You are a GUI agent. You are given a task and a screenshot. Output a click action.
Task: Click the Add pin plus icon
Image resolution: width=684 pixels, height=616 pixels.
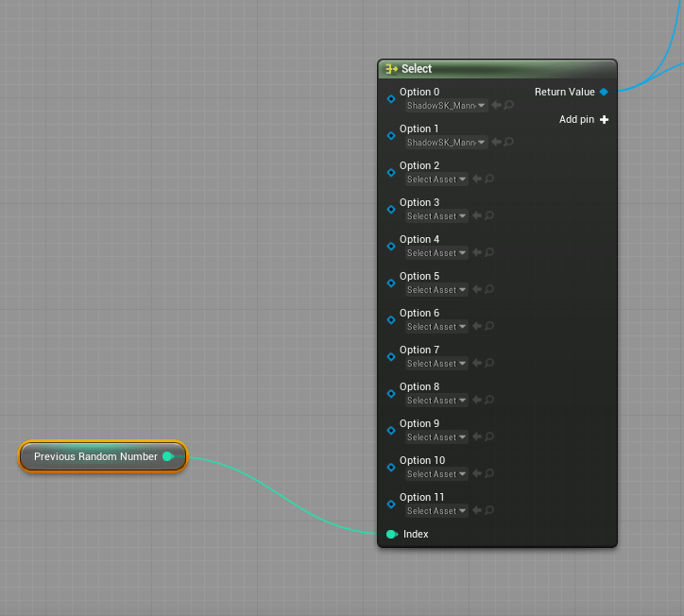pos(604,120)
